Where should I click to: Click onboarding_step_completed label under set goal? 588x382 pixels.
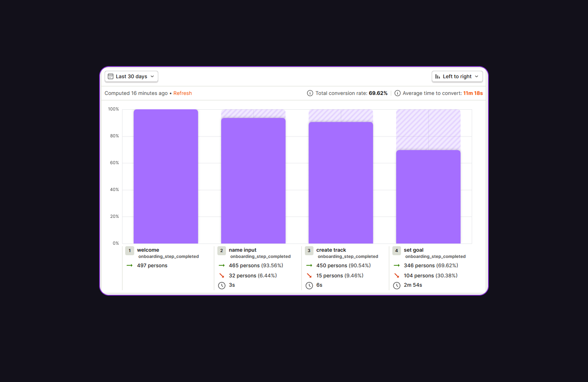tap(435, 257)
